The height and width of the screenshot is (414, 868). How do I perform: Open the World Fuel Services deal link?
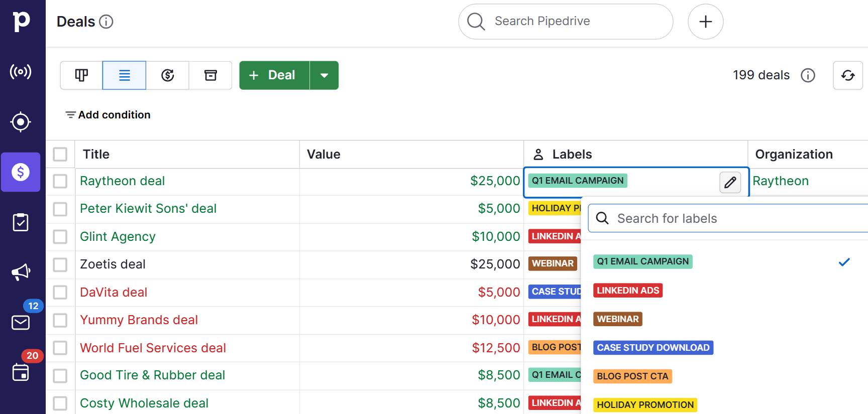coord(153,348)
